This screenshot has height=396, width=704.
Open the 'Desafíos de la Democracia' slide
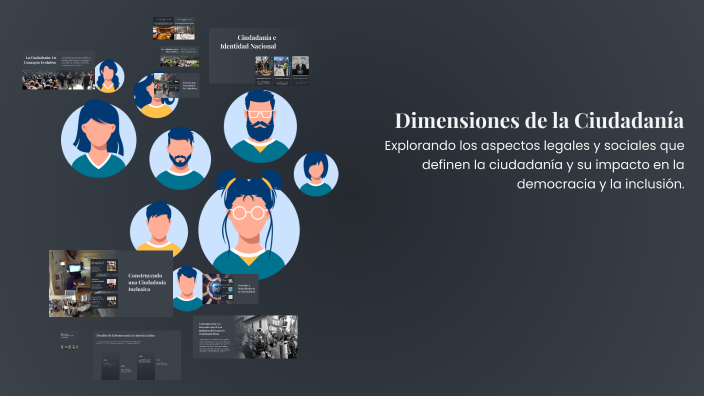click(x=137, y=355)
